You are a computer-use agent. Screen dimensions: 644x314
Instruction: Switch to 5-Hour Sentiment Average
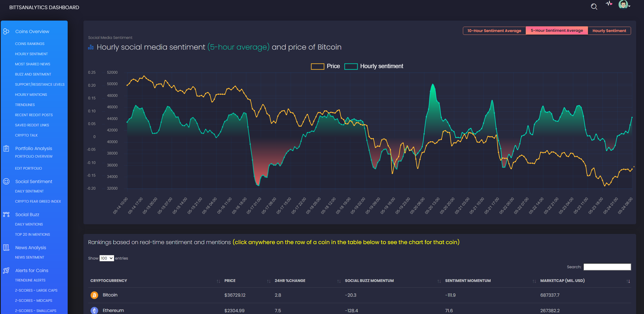(x=557, y=30)
